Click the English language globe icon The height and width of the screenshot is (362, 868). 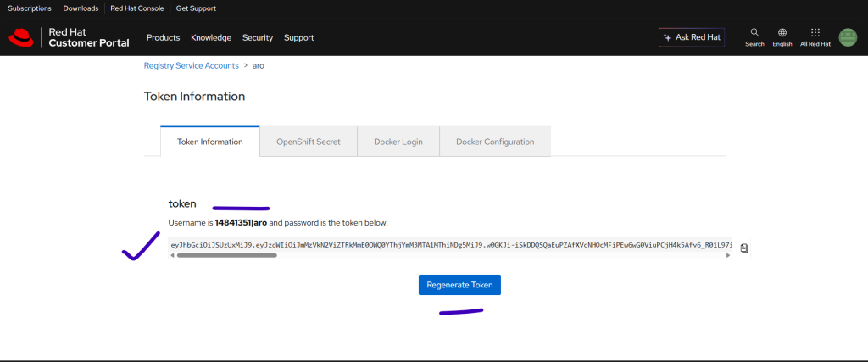782,33
